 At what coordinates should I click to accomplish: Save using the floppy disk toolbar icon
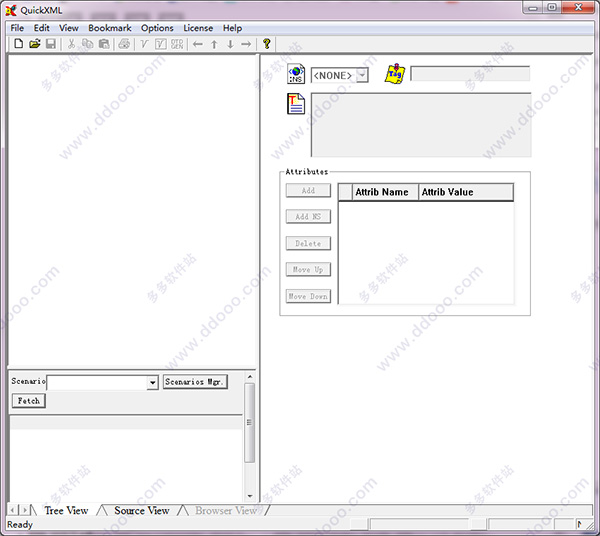[x=51, y=44]
